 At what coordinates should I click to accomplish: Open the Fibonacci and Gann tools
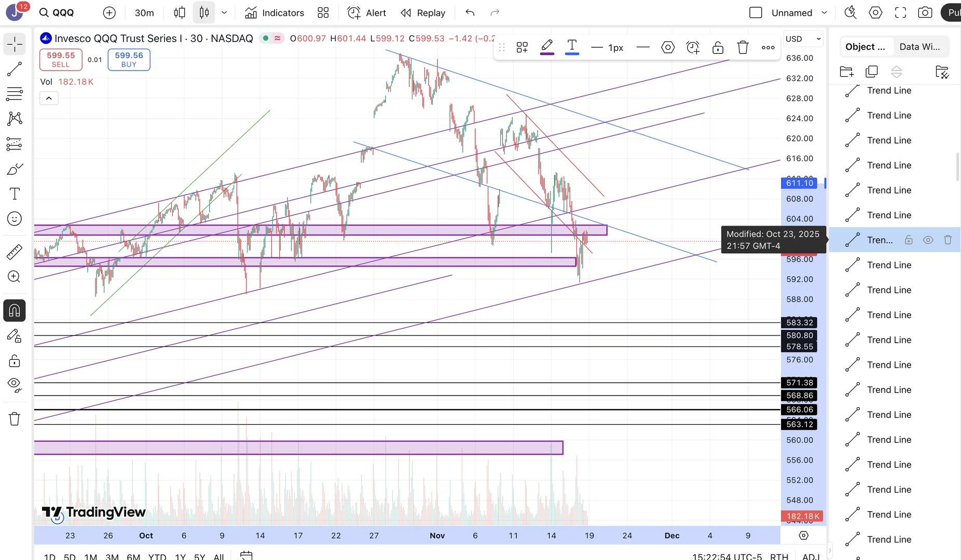pos(15,94)
